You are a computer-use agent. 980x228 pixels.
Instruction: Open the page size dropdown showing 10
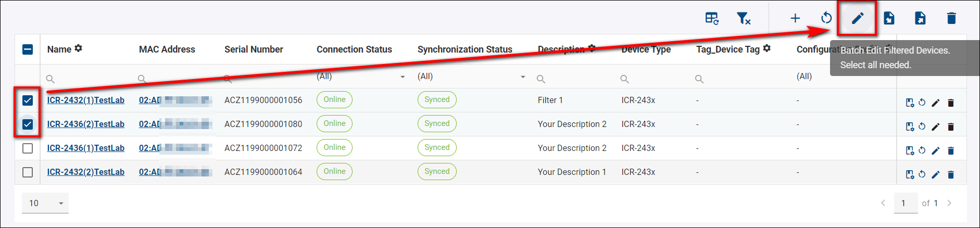(45, 203)
